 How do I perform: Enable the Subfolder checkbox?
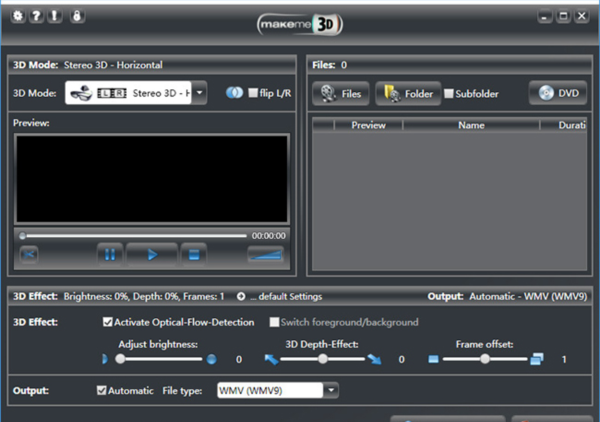[x=449, y=94]
